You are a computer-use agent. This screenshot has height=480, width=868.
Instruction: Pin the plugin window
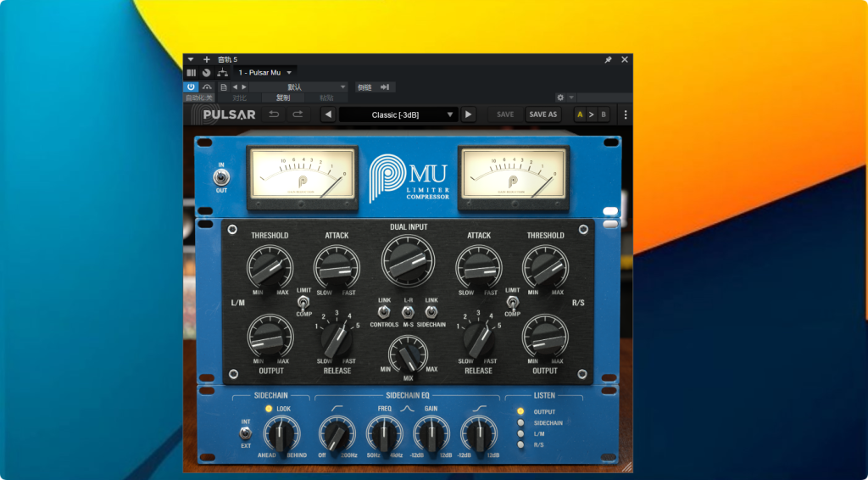pos(608,60)
